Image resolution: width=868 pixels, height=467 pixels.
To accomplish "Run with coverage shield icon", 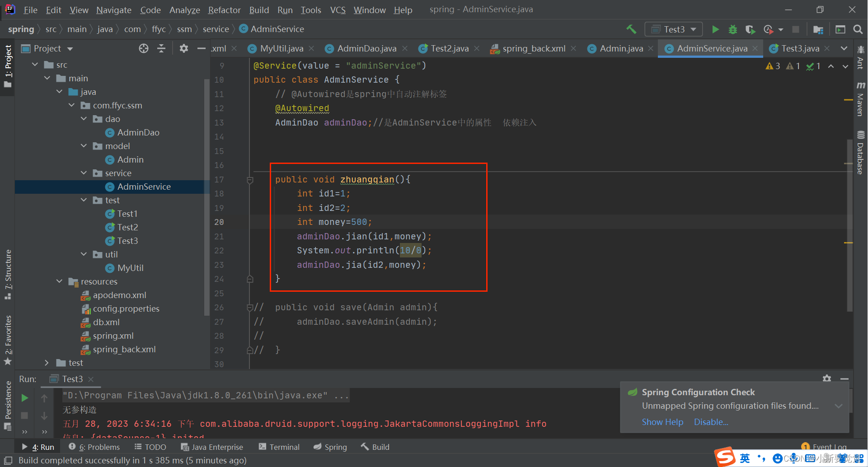I will [x=750, y=29].
